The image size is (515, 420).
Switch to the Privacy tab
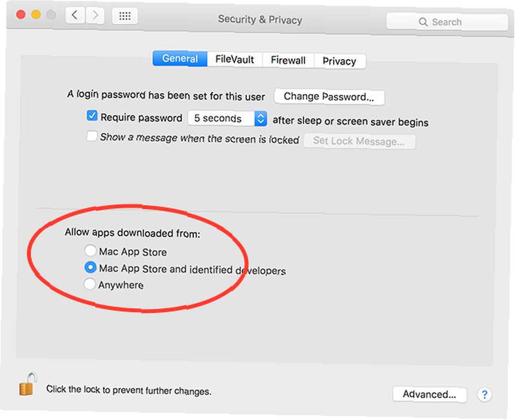[339, 61]
